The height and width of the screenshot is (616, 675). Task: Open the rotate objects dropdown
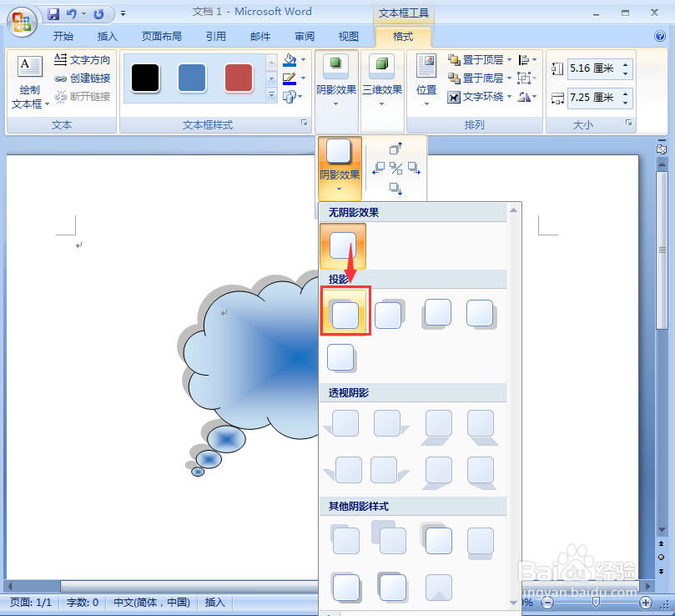pyautogui.click(x=527, y=97)
